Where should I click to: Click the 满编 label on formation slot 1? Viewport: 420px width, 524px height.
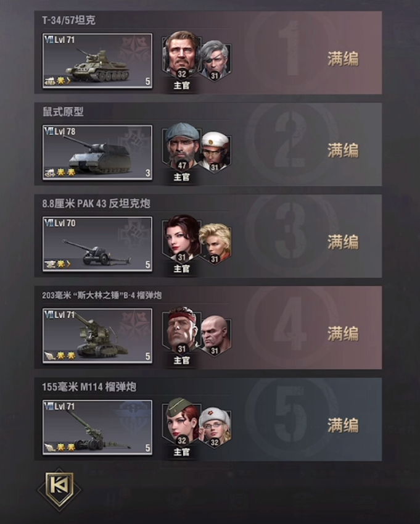click(x=343, y=59)
